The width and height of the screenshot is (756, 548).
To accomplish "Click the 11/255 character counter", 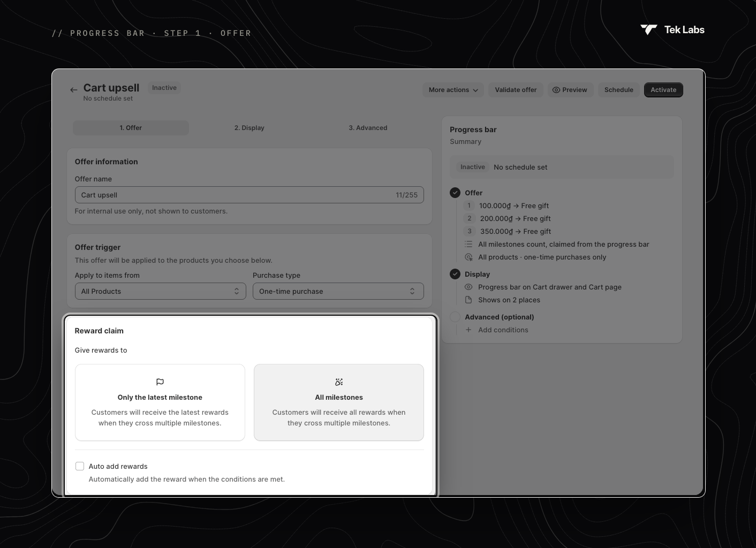I will pos(406,195).
